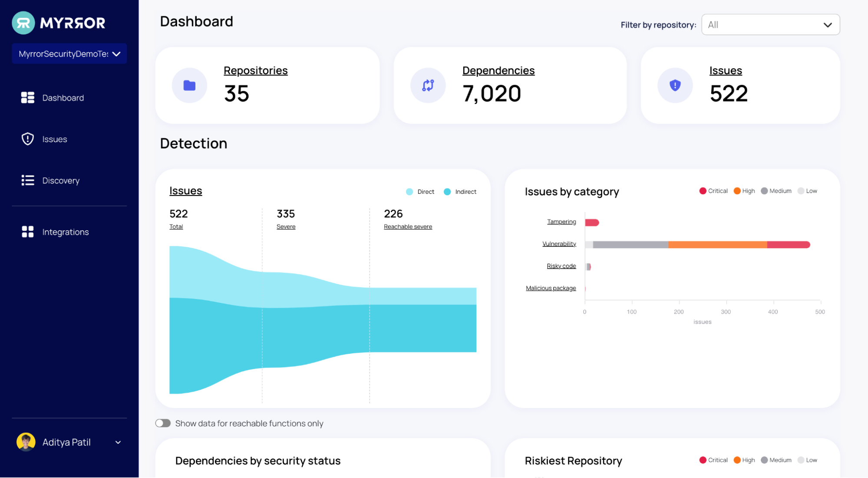Toggle the Direct legend in Issues chart
The height and width of the screenshot is (478, 868).
pyautogui.click(x=420, y=192)
